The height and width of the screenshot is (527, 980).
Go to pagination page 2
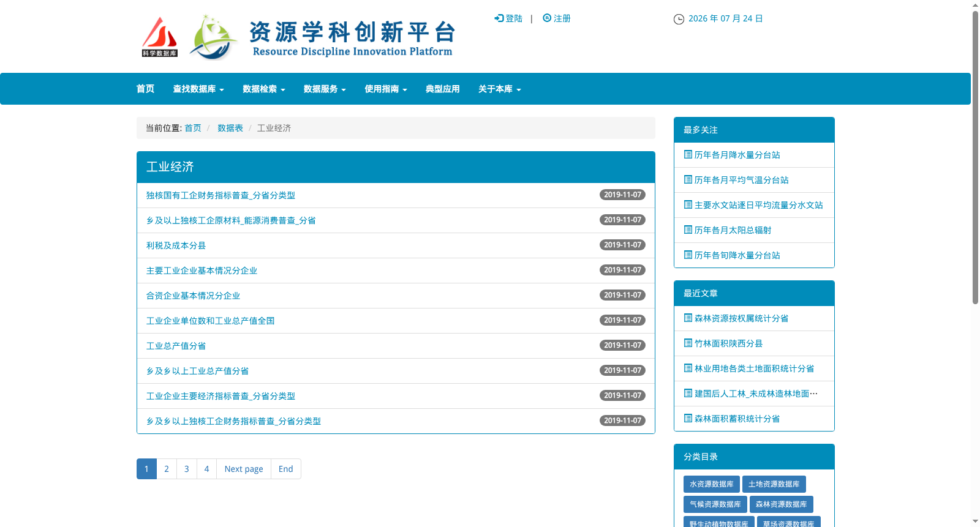click(x=167, y=469)
